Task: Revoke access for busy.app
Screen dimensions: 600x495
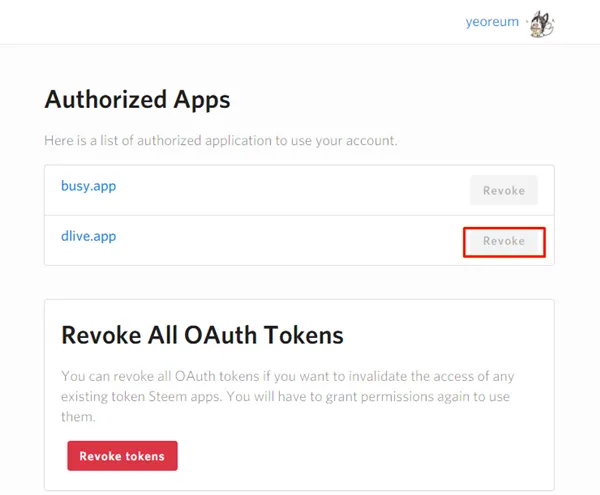Action: (x=503, y=190)
